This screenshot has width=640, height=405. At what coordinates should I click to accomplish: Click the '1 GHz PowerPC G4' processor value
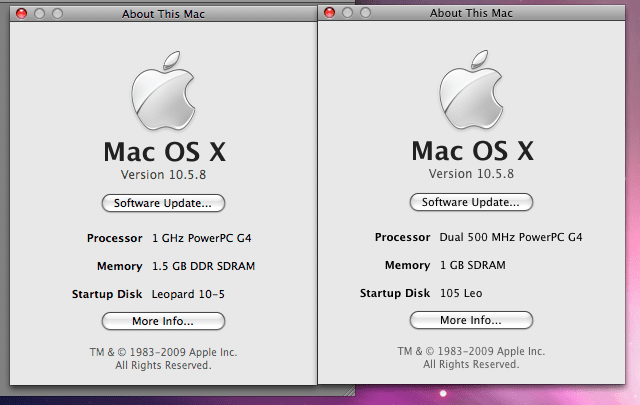pos(202,238)
